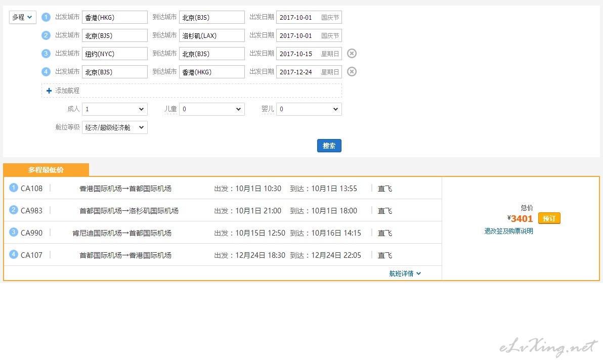603x364 pixels.
Task: Click route 首都国际机场→香港国际机场
Action: point(125,255)
